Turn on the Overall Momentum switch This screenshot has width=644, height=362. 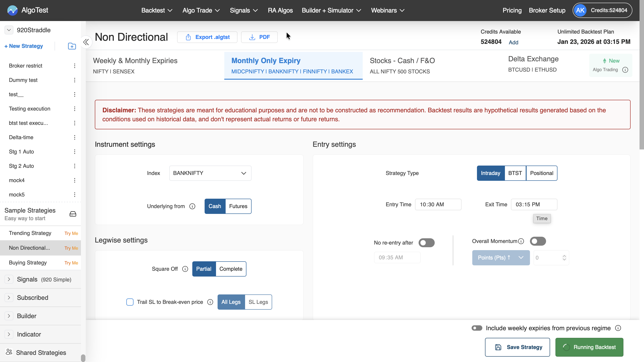[538, 241]
